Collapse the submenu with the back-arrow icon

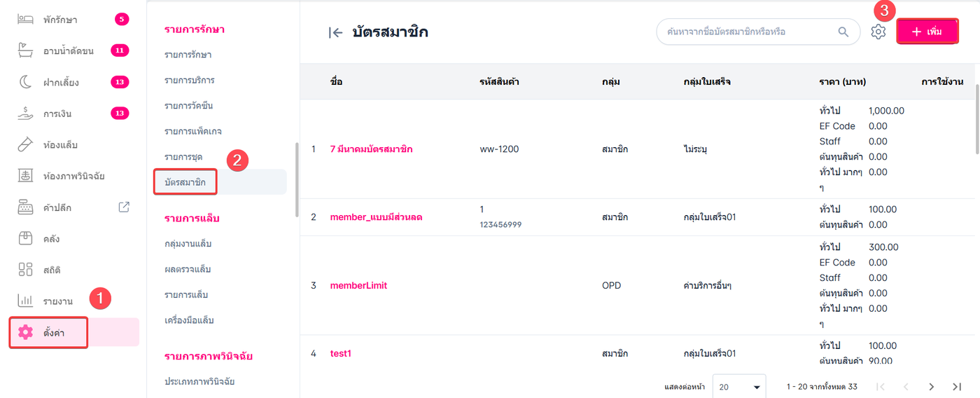pos(336,32)
